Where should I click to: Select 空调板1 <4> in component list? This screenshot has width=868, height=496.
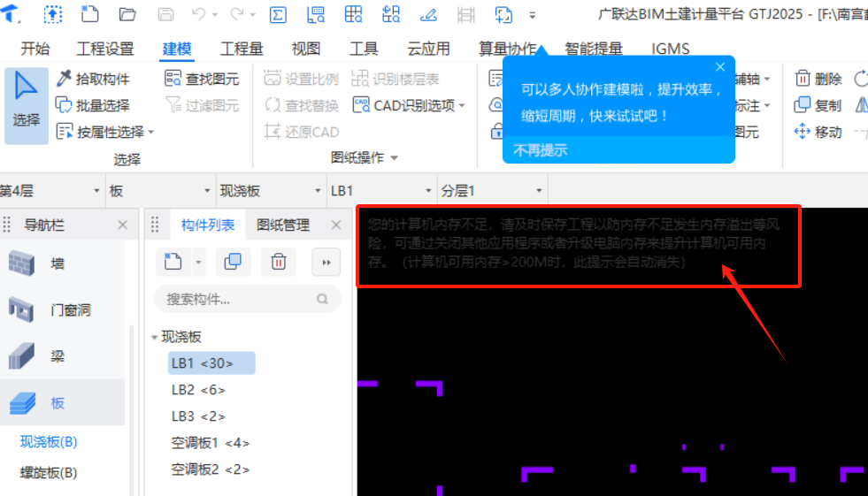pyautogui.click(x=211, y=443)
